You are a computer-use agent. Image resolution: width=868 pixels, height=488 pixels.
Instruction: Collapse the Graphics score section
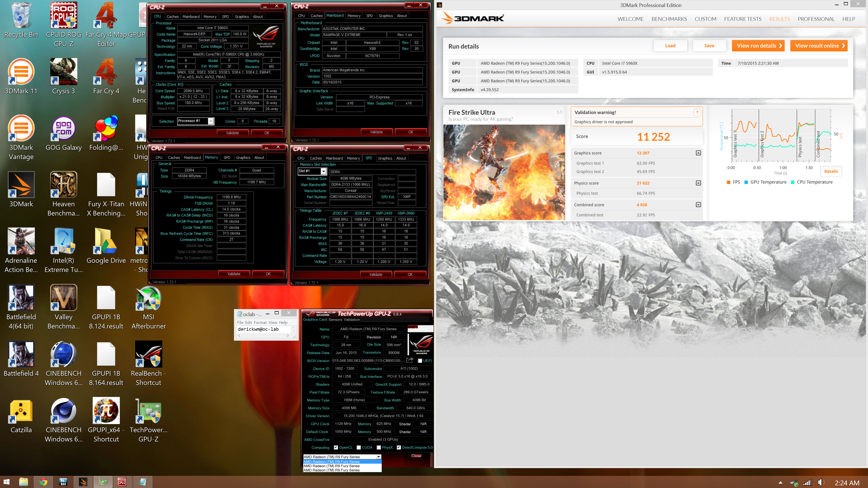(698, 153)
